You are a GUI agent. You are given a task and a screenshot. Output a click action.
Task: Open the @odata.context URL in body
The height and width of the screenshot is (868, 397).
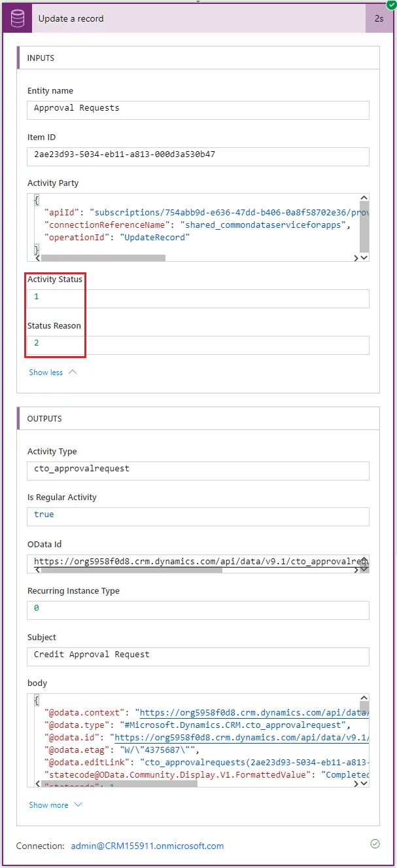pyautogui.click(x=254, y=713)
